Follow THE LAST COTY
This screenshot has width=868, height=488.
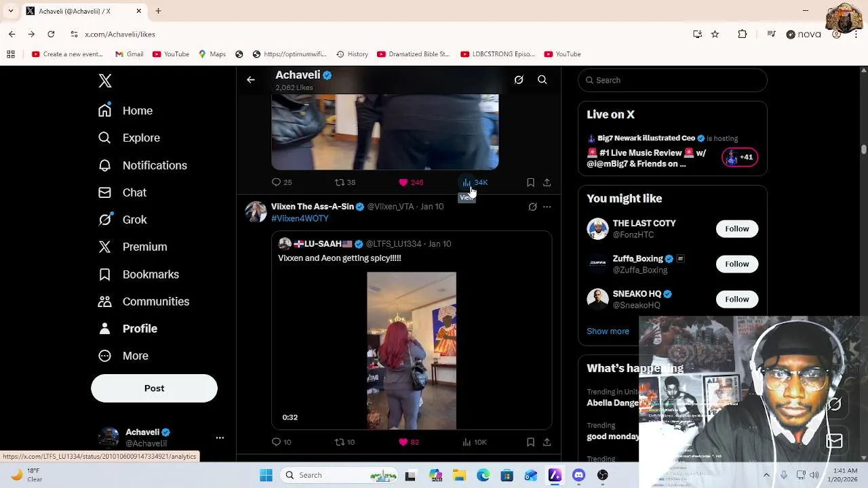click(736, 228)
